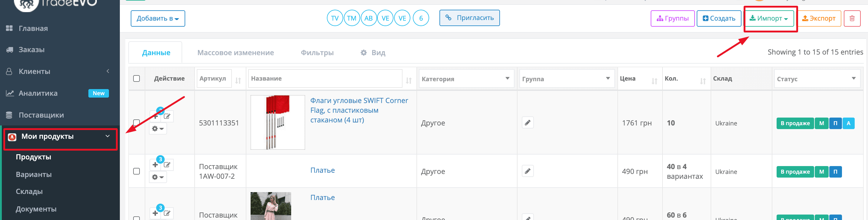
Task: Click the plus icon in Платье row
Action: (155, 165)
